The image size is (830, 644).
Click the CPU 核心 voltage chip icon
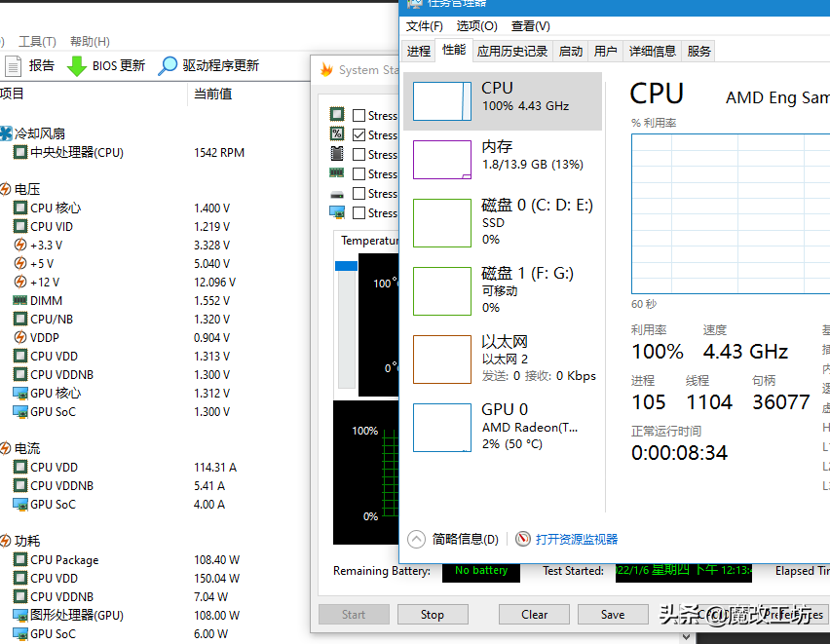[20, 208]
